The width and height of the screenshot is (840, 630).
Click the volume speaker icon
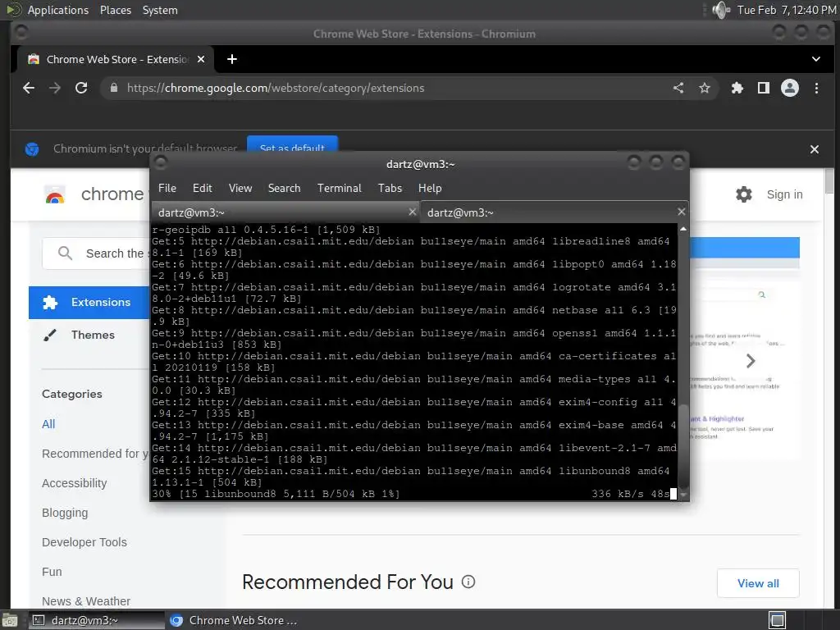point(721,10)
